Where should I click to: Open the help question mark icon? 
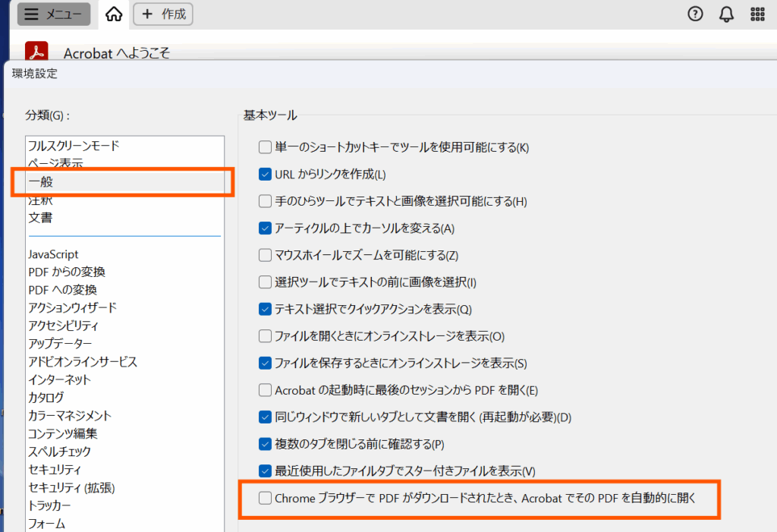[695, 14]
